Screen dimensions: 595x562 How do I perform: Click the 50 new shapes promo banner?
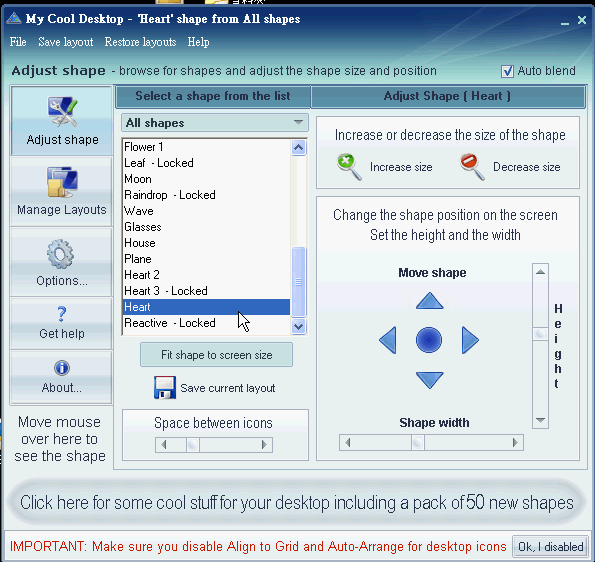click(297, 503)
